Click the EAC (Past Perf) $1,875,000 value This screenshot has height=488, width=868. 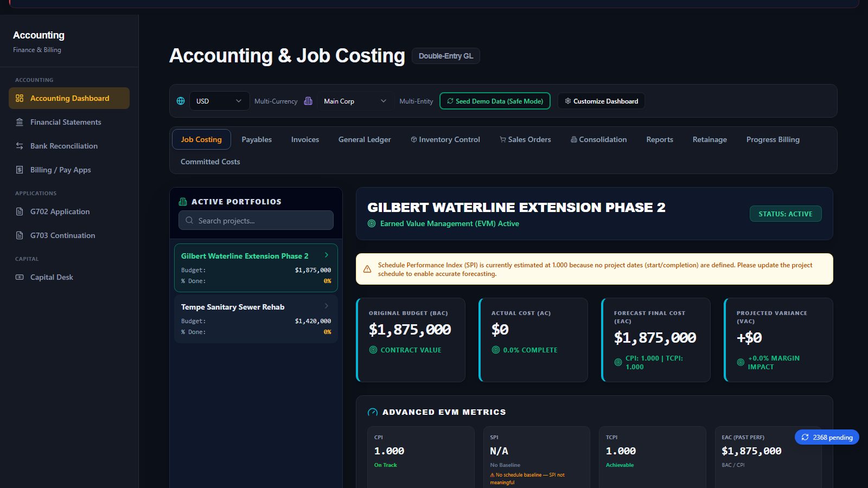pos(751,451)
